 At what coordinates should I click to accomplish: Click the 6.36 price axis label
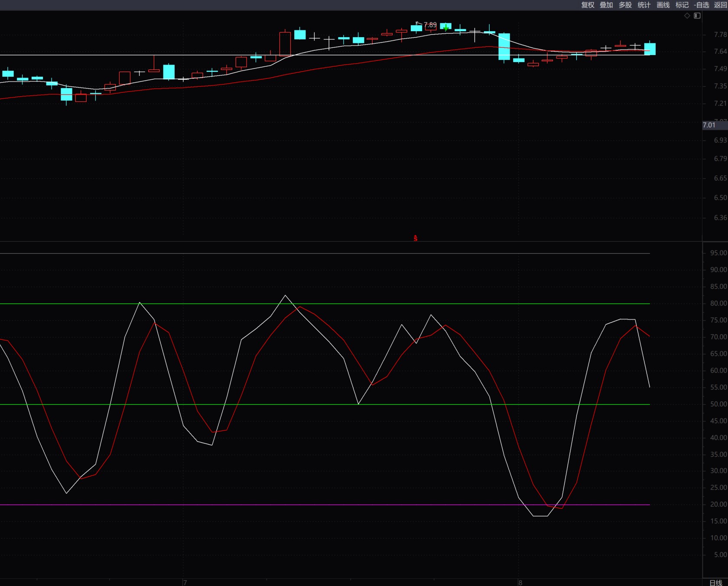pos(720,218)
